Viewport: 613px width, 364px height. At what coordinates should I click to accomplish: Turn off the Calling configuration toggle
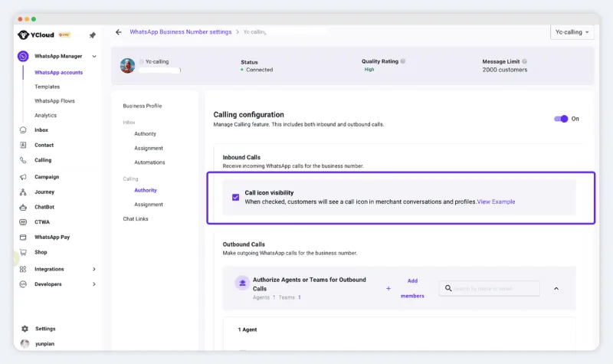click(x=561, y=119)
